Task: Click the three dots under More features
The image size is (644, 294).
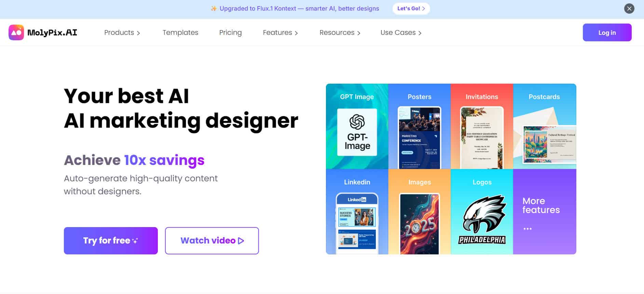Action: pyautogui.click(x=527, y=228)
